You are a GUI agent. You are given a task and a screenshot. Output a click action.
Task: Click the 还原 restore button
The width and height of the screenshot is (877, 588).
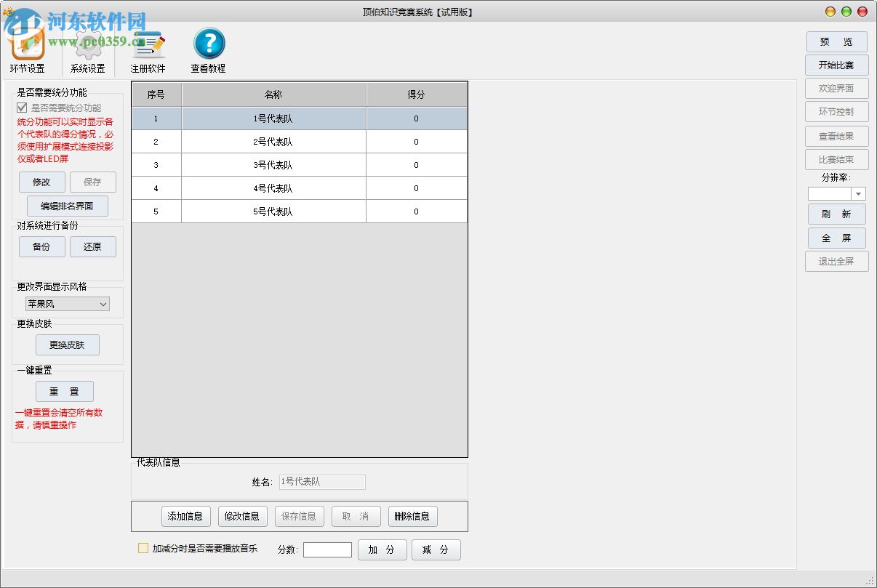[93, 246]
